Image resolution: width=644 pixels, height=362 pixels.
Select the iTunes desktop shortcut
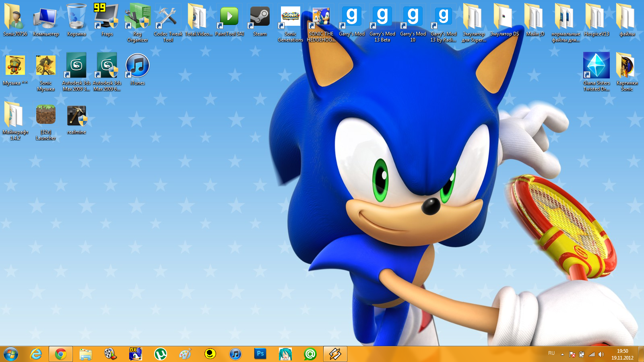[x=138, y=69]
